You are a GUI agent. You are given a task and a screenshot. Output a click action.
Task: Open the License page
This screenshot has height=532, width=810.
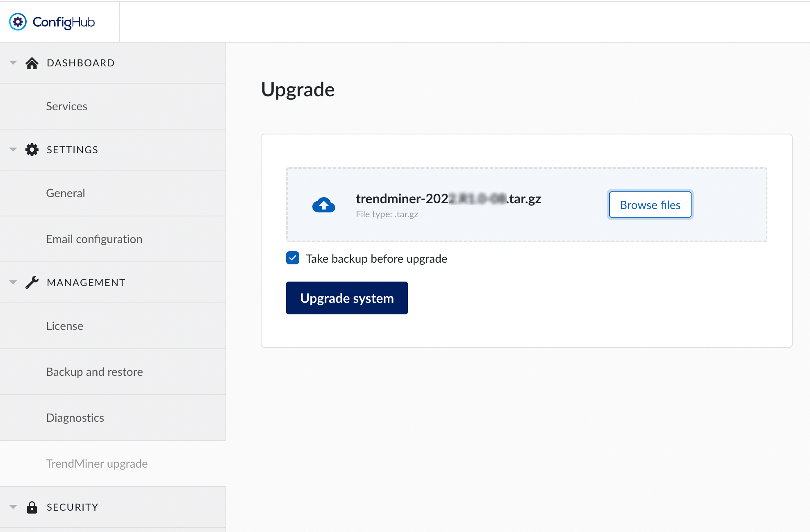pyautogui.click(x=113, y=326)
